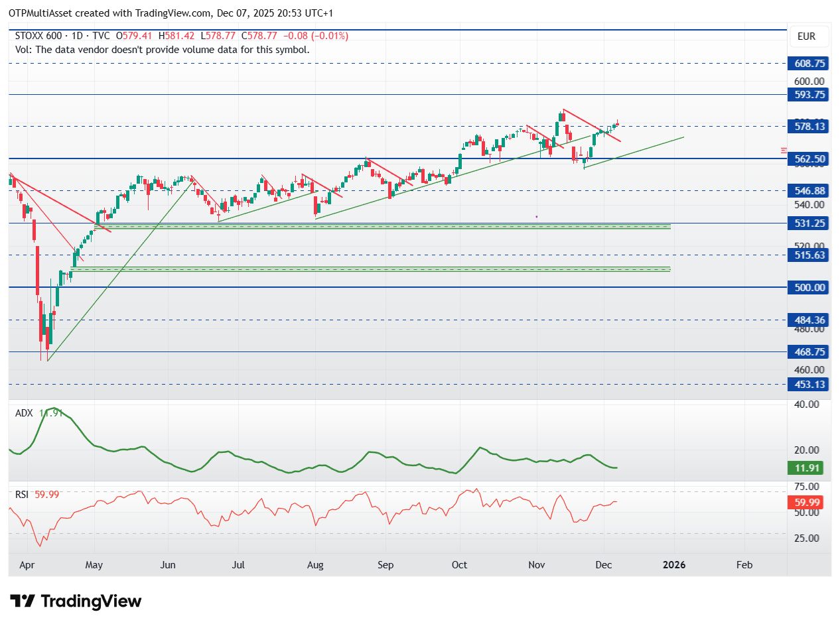Click the 608.75 price level label
The image size is (840, 626).
pyautogui.click(x=809, y=64)
